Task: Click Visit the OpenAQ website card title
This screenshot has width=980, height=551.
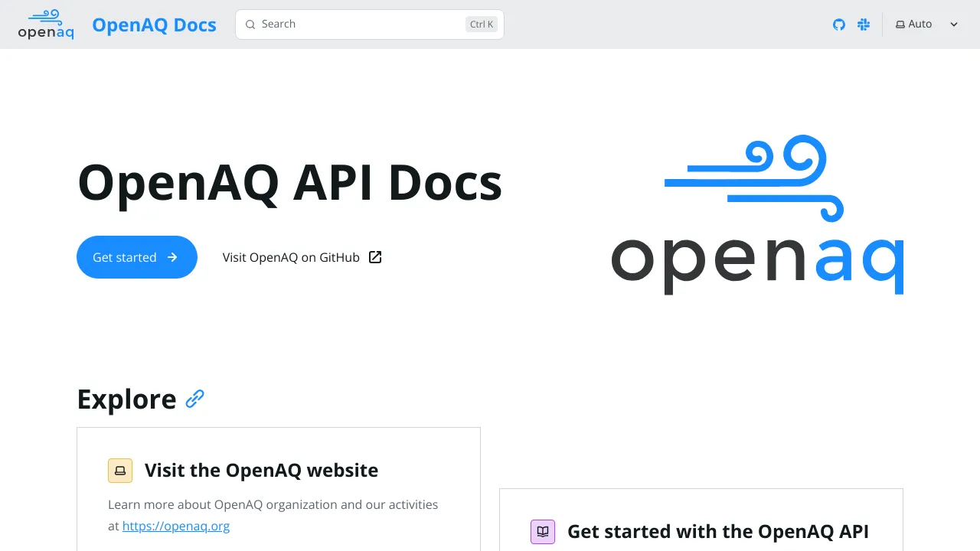Action: point(261,470)
